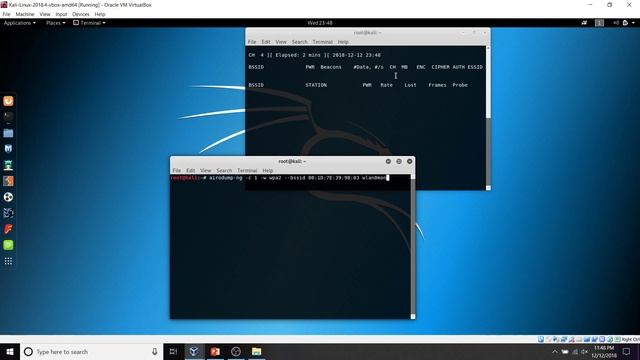The image size is (640, 360).
Task: Click Kali clock showing Wed 23:48
Action: [x=320, y=23]
